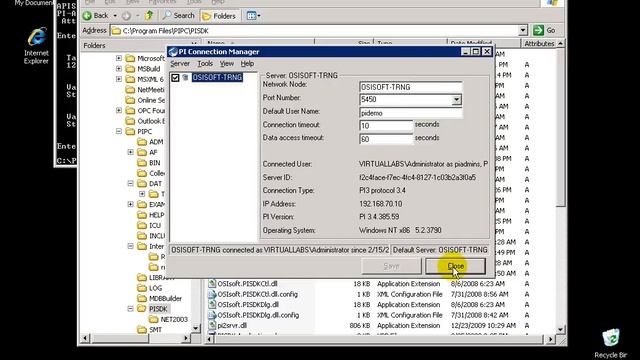Expand the AF folder node
640x360 pixels.
[131, 152]
